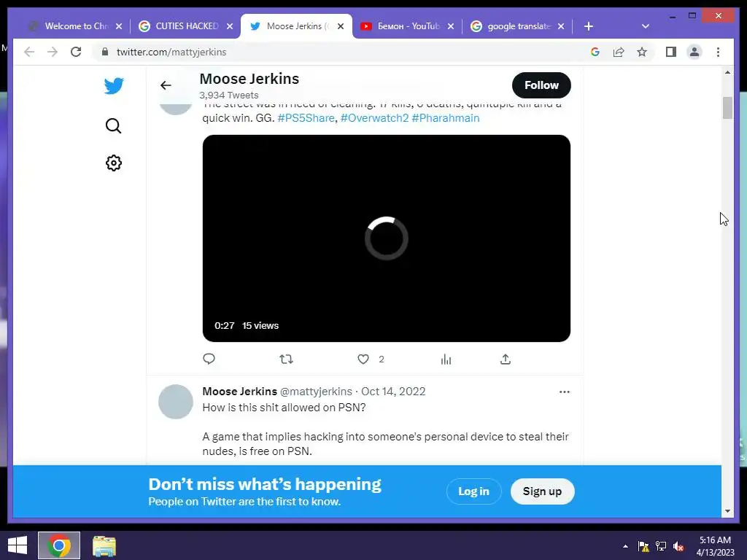The width and height of the screenshot is (747, 560).
Task: Click the '3,934 Tweets' count text
Action: tap(228, 96)
